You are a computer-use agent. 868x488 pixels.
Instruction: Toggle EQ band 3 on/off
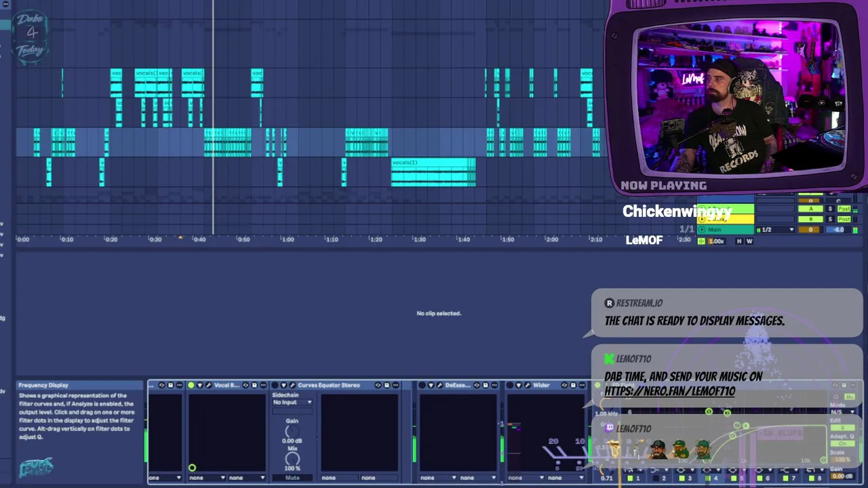682,479
